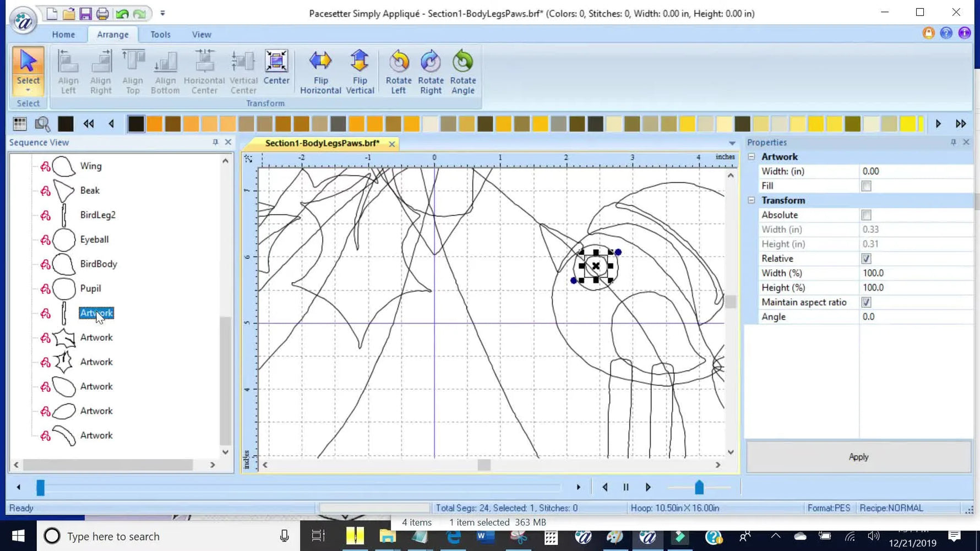Select the BirdBody item in Sequence View
The width and height of the screenshot is (980, 551).
[98, 264]
